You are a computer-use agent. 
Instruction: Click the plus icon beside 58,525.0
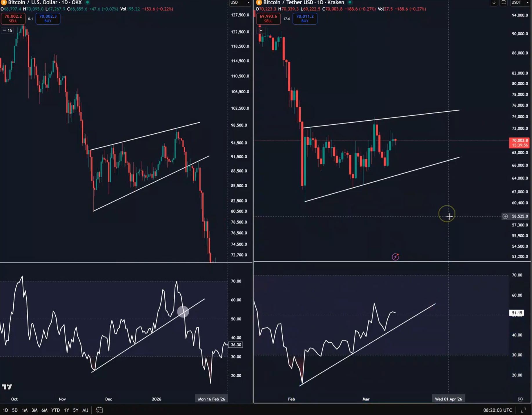505,216
